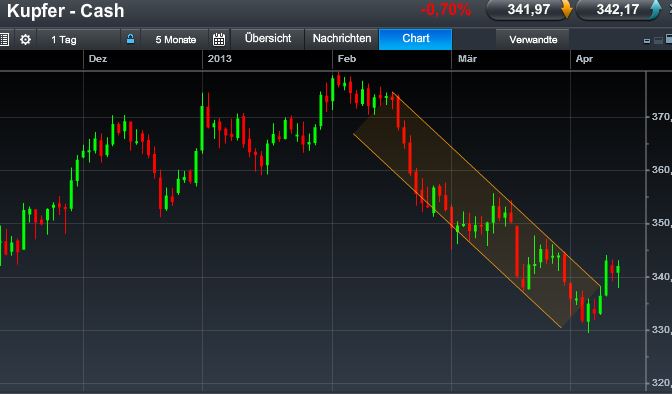The height and width of the screenshot is (394, 672).
Task: Click the 2013 label on time axis
Action: click(219, 59)
